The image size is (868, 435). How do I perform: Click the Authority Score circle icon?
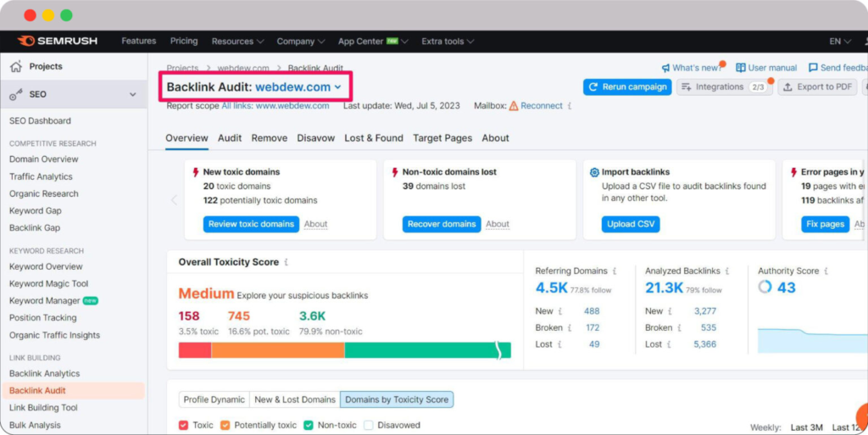pos(765,287)
